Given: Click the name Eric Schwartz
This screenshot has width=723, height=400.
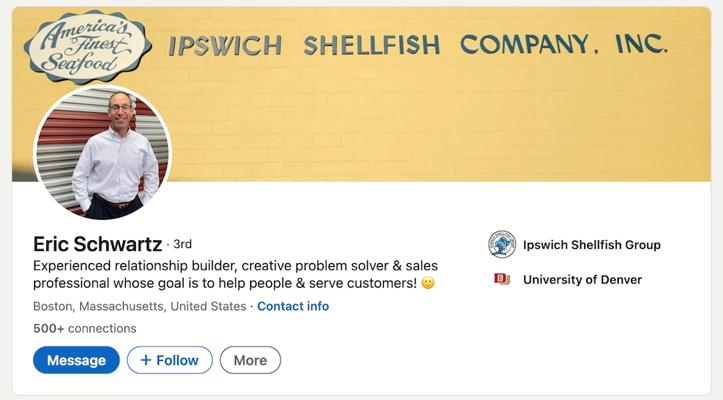Looking at the screenshot, I should pos(97,244).
